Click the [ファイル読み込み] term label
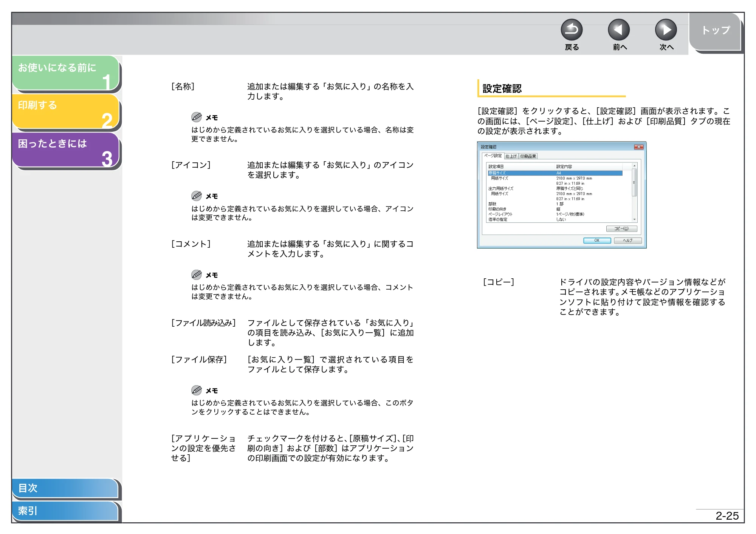This screenshot has height=534, width=756. 203,323
